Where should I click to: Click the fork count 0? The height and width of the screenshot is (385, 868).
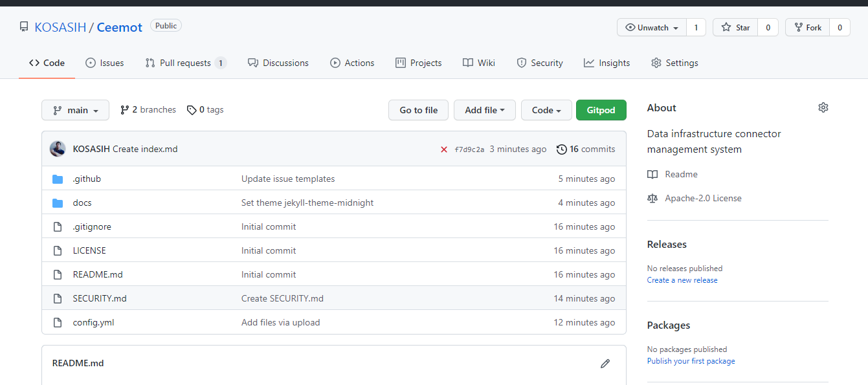point(840,27)
